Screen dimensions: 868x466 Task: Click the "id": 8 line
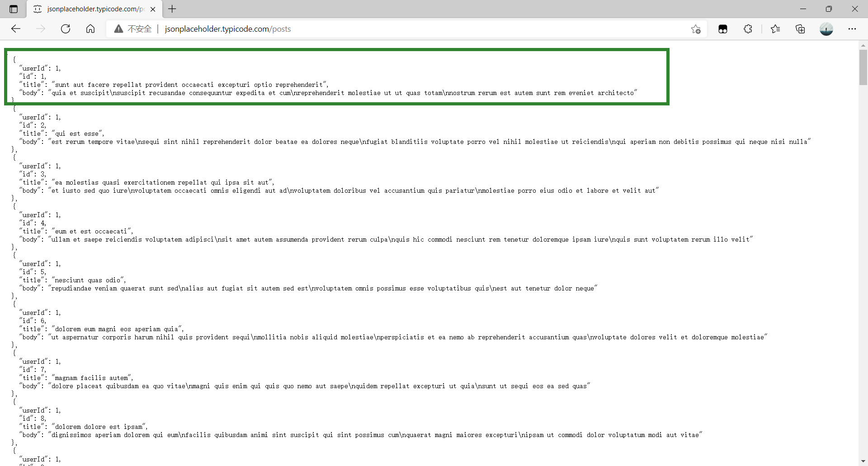click(33, 418)
